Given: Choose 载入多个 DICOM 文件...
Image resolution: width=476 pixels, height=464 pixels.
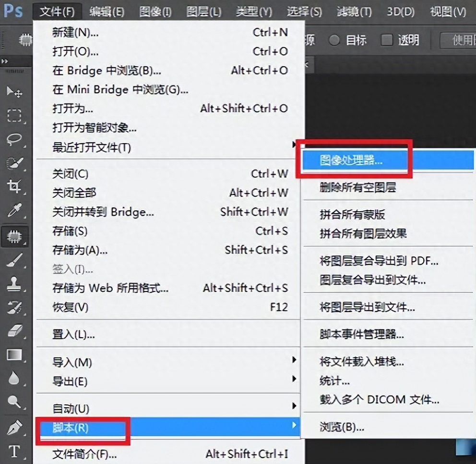Looking at the screenshot, I should click(388, 399).
